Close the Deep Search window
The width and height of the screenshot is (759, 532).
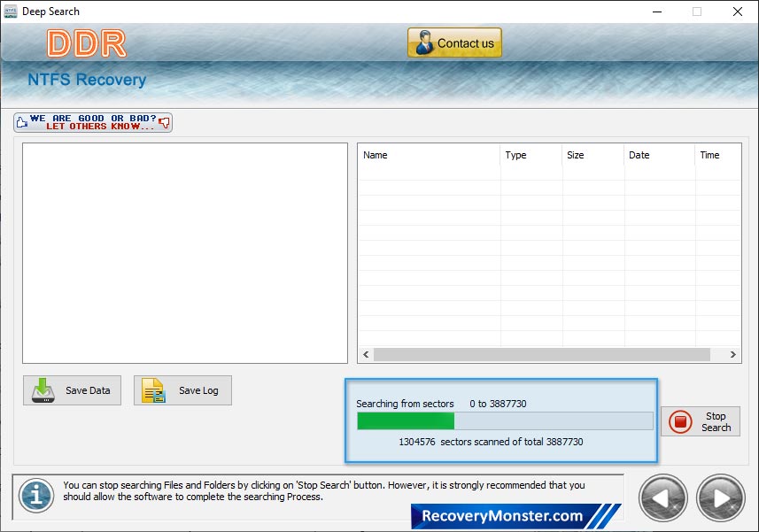click(737, 12)
